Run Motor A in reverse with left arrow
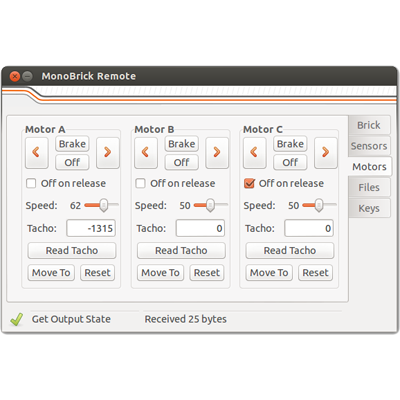Screen dimensions: 400x400 pos(37,153)
